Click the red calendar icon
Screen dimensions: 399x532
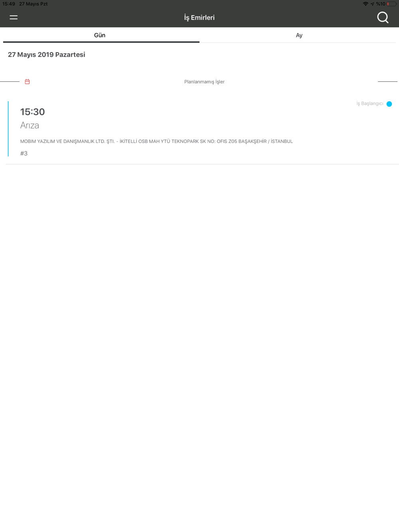tap(27, 81)
